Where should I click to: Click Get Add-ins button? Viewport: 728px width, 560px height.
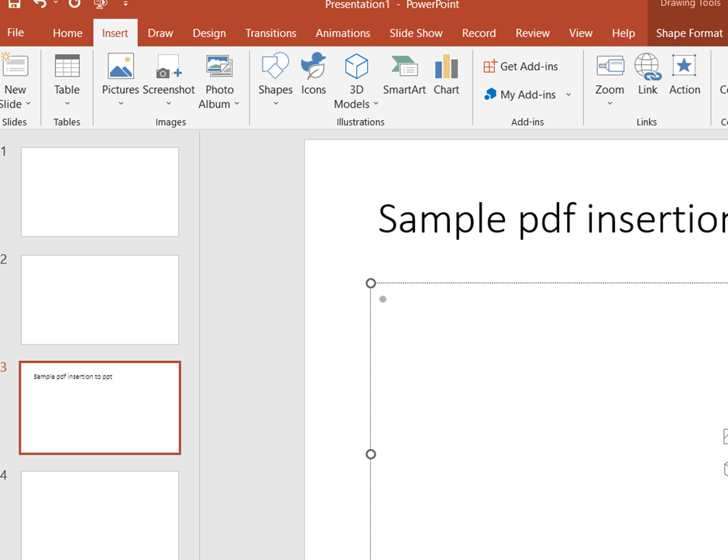pos(520,67)
